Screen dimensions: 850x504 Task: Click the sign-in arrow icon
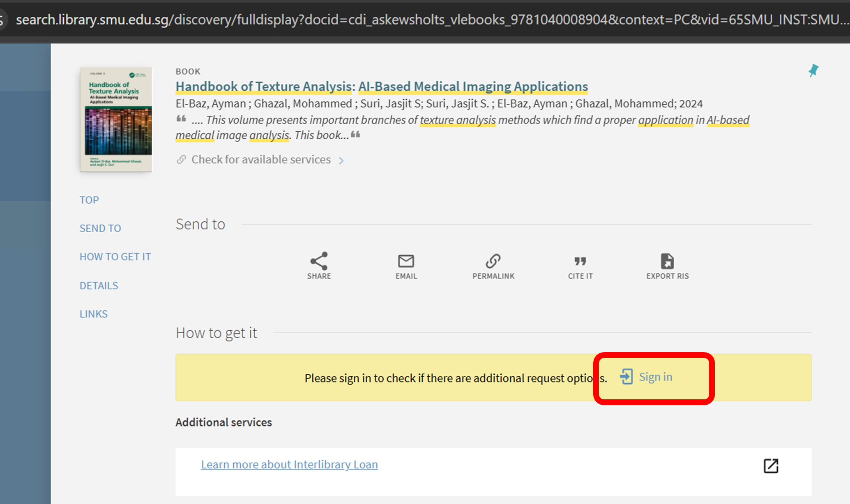click(626, 377)
